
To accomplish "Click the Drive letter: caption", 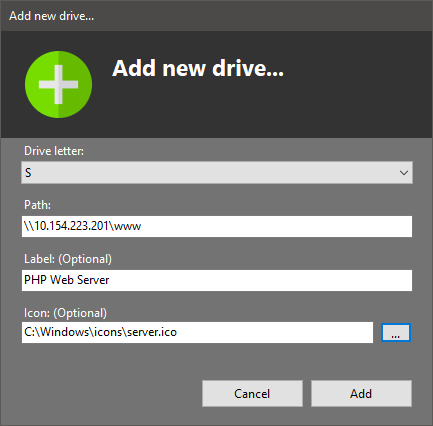I will coord(54,151).
